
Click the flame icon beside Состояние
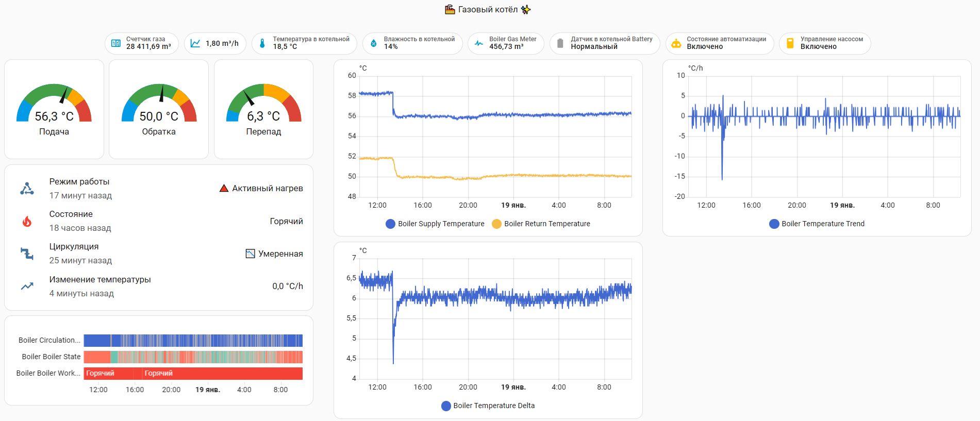pyautogui.click(x=27, y=221)
